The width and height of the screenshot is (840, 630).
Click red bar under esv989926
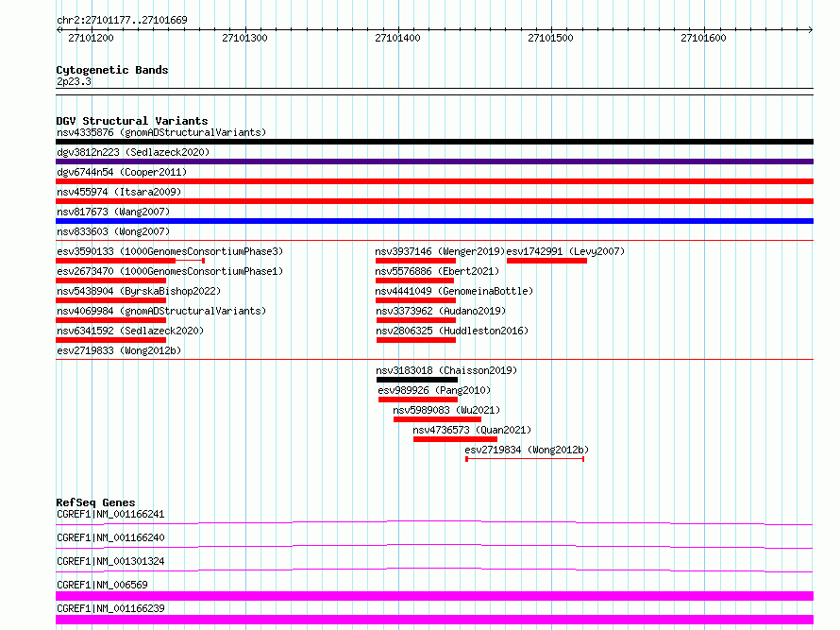click(418, 400)
